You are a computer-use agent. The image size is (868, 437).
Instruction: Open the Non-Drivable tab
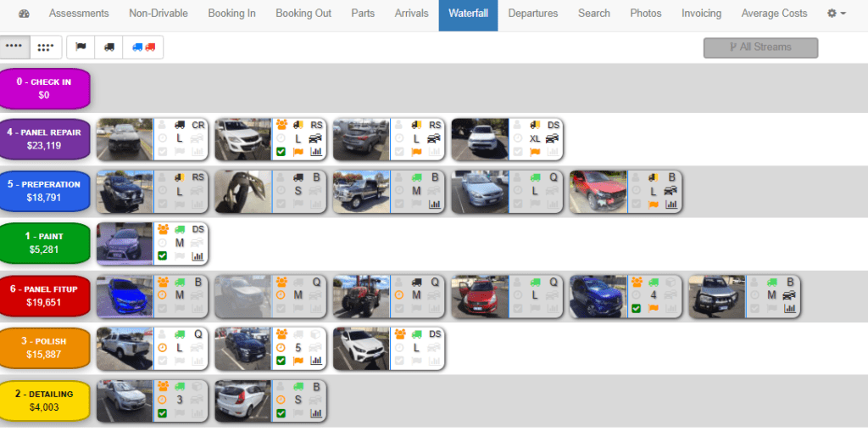pos(159,14)
